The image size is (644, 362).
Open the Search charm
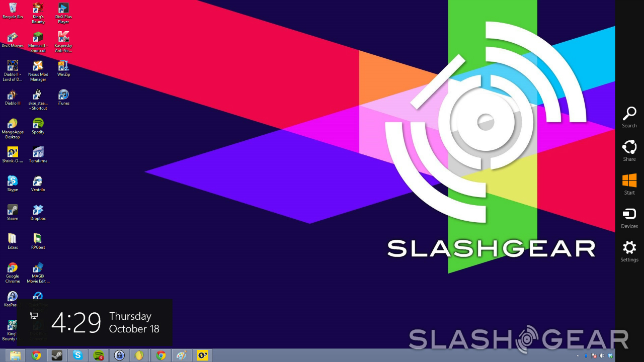click(x=629, y=117)
